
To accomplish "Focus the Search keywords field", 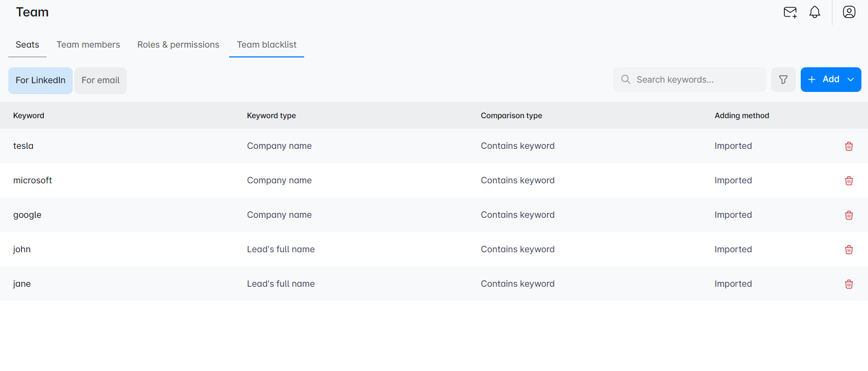I will 695,80.
